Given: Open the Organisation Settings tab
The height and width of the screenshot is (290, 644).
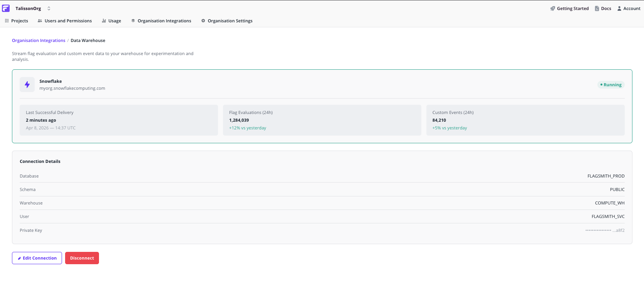Looking at the screenshot, I should click(230, 21).
